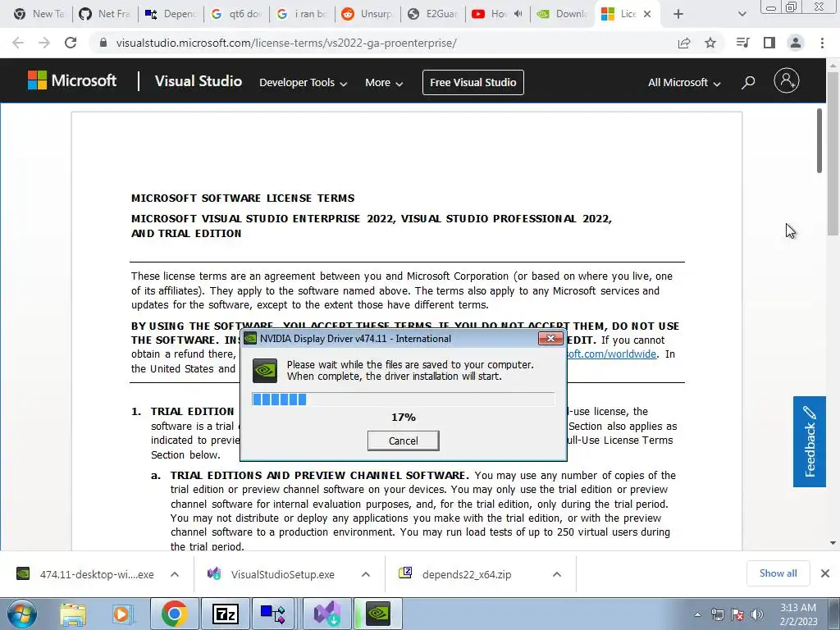Close the active License Terms tab

647,15
